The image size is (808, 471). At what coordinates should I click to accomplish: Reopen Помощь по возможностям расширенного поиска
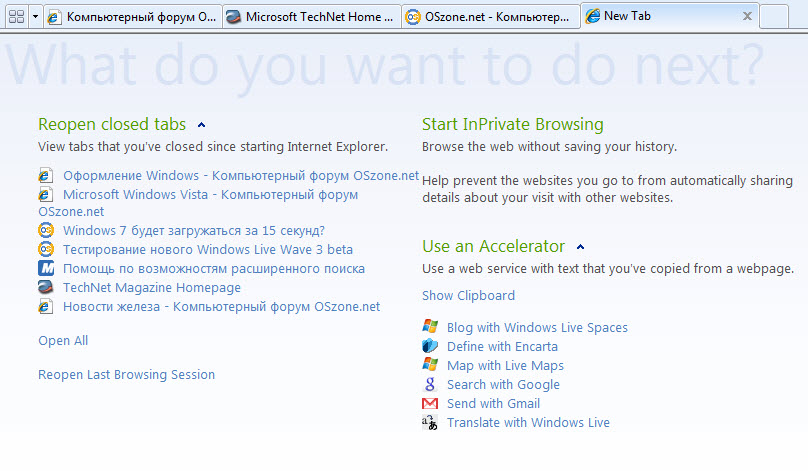(x=214, y=269)
